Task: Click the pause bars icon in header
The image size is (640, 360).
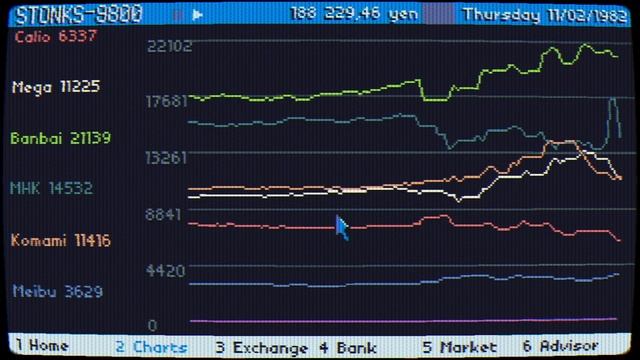Action: click(x=178, y=15)
